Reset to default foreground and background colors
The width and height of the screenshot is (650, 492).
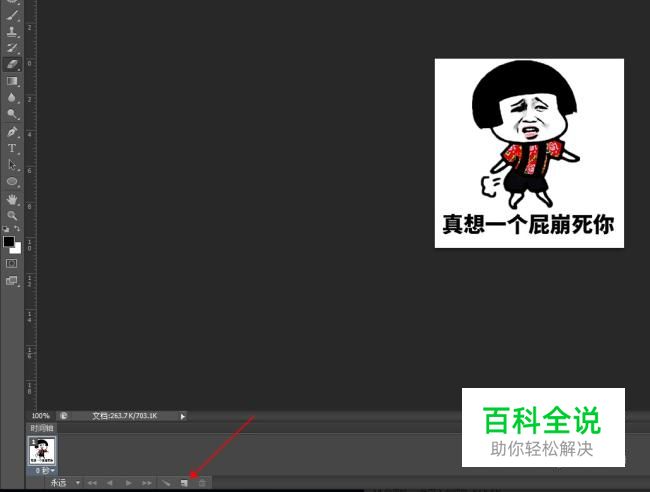tap(6, 229)
